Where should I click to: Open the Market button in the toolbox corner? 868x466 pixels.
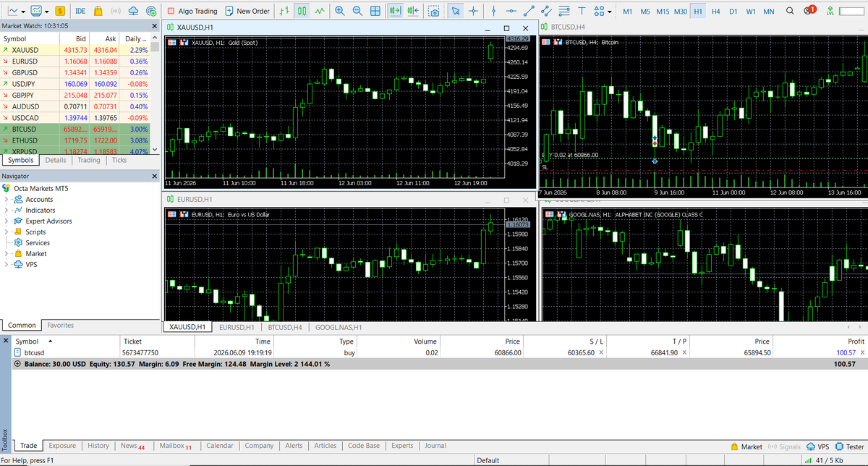pos(746,446)
